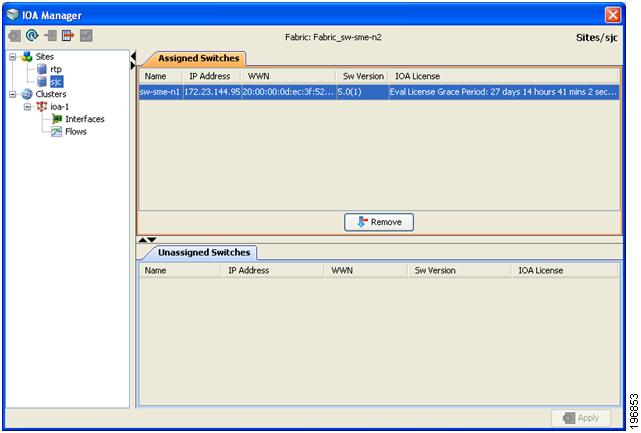Select the rtp site in the tree

(x=56, y=69)
